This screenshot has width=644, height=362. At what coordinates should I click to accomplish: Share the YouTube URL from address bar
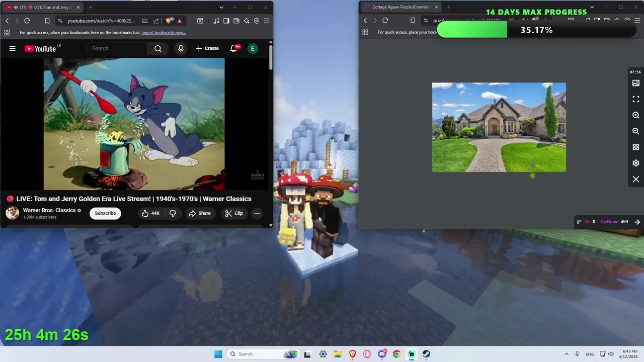tap(156, 21)
